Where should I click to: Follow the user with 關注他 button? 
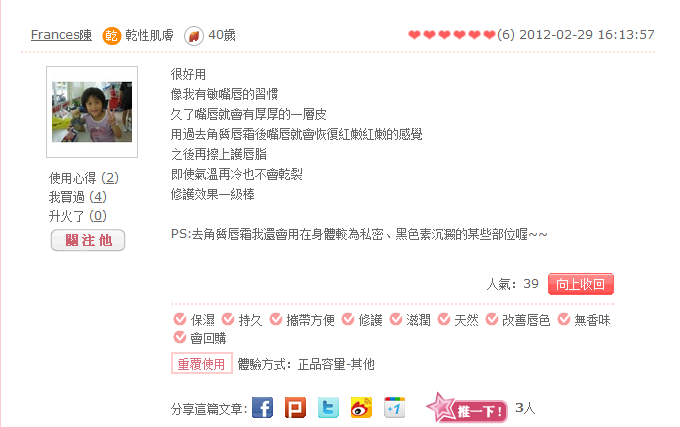88,240
